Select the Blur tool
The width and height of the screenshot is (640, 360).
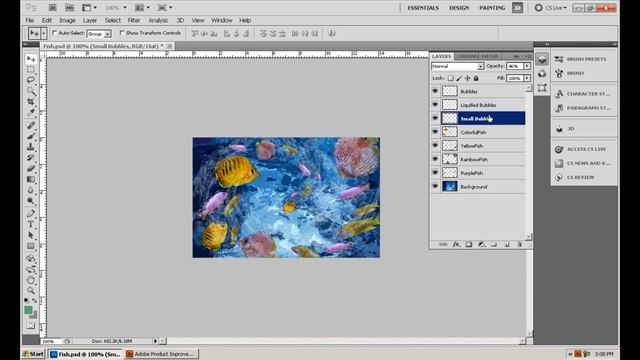pos(31,190)
